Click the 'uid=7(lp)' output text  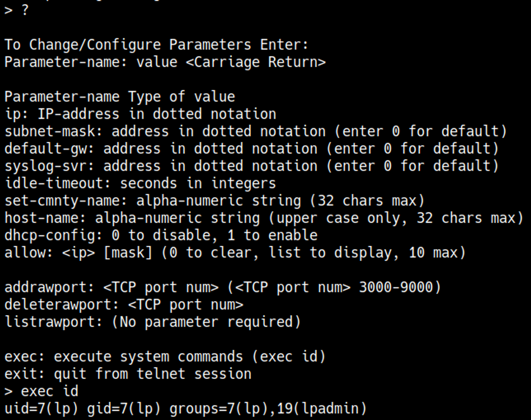click(x=41, y=409)
